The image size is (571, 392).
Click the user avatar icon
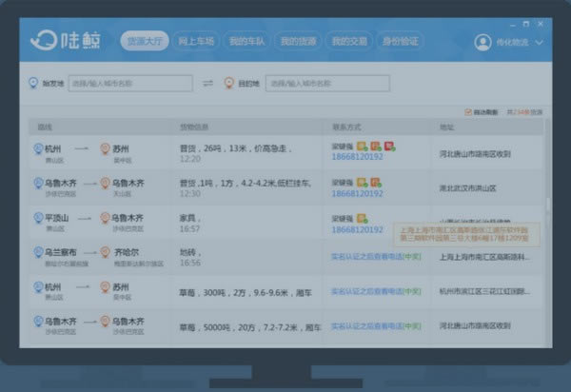482,42
